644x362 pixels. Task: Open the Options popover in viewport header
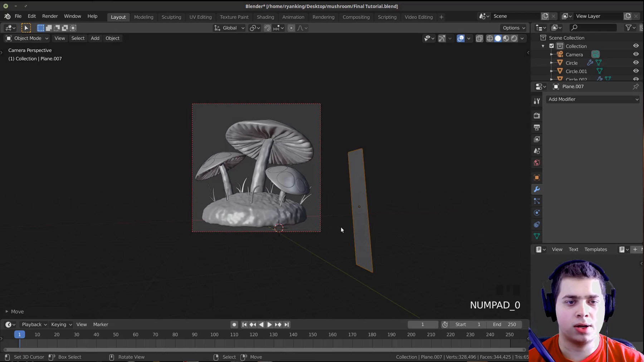pyautogui.click(x=513, y=28)
